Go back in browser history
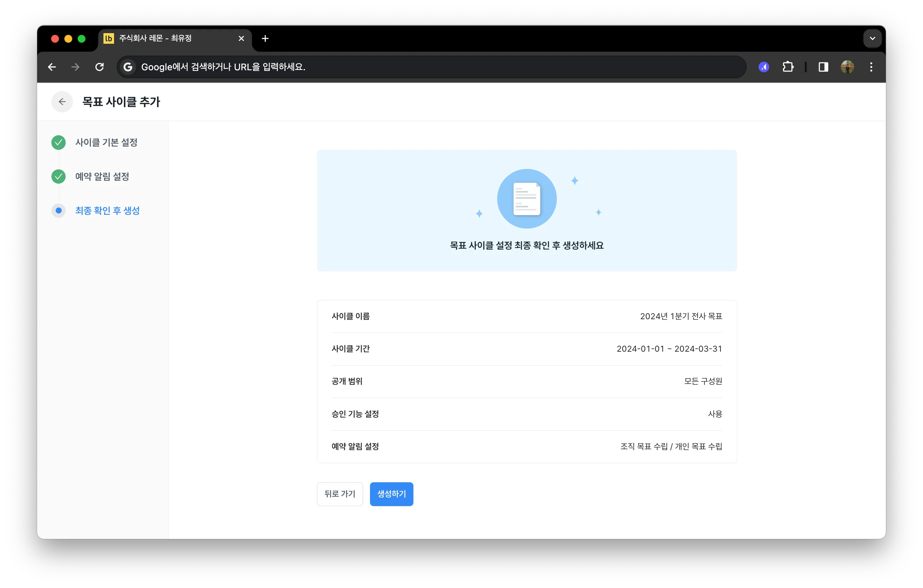The width and height of the screenshot is (923, 588). tap(52, 67)
